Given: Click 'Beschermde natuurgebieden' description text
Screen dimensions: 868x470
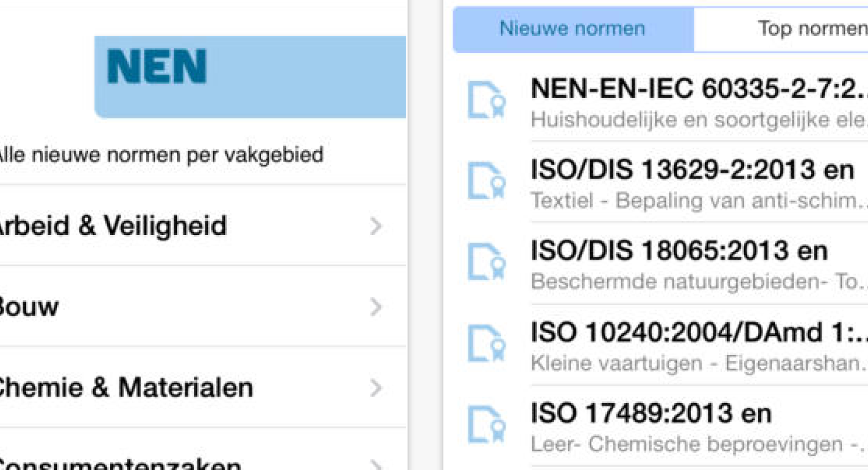Looking at the screenshot, I should (699, 281).
